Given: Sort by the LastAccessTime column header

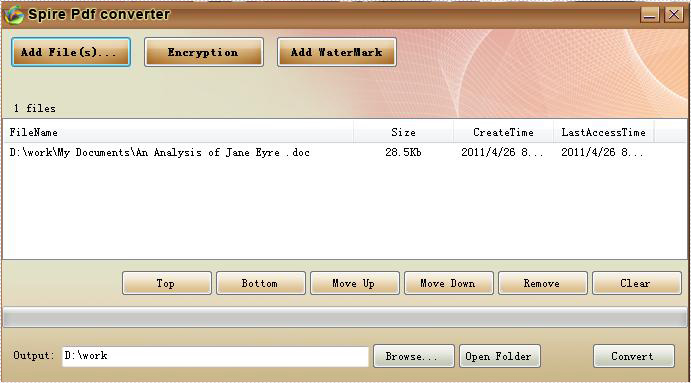Looking at the screenshot, I should [603, 132].
